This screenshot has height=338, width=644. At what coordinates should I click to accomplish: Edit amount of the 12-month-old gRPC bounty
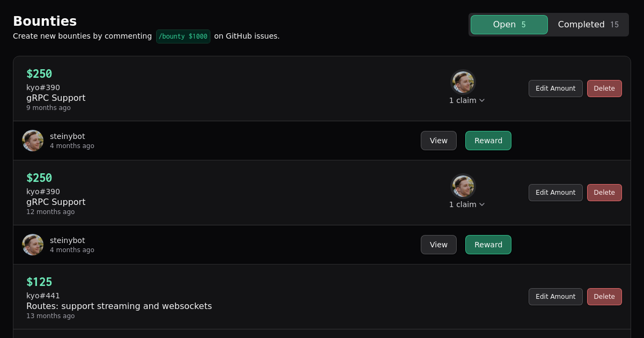[x=555, y=193]
